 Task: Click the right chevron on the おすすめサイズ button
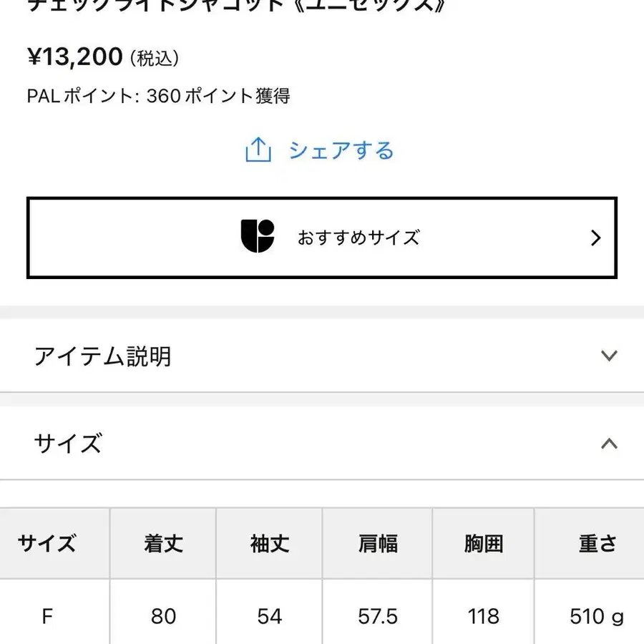point(596,238)
